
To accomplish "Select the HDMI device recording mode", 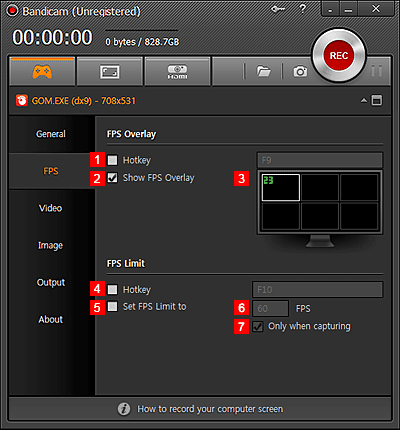I will click(x=177, y=72).
